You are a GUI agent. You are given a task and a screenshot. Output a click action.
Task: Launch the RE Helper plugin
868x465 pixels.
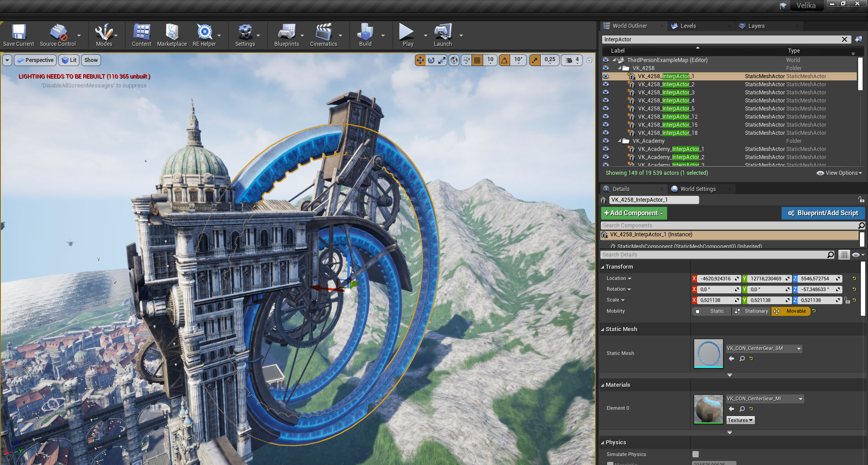click(204, 35)
